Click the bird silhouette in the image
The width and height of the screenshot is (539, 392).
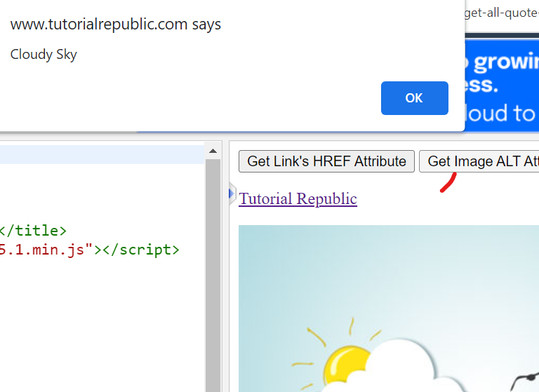(x=523, y=380)
